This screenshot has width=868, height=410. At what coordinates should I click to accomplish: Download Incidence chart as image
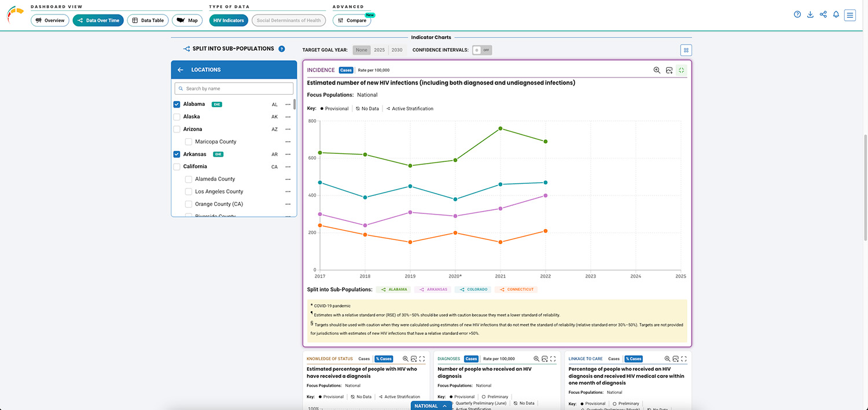pos(669,70)
